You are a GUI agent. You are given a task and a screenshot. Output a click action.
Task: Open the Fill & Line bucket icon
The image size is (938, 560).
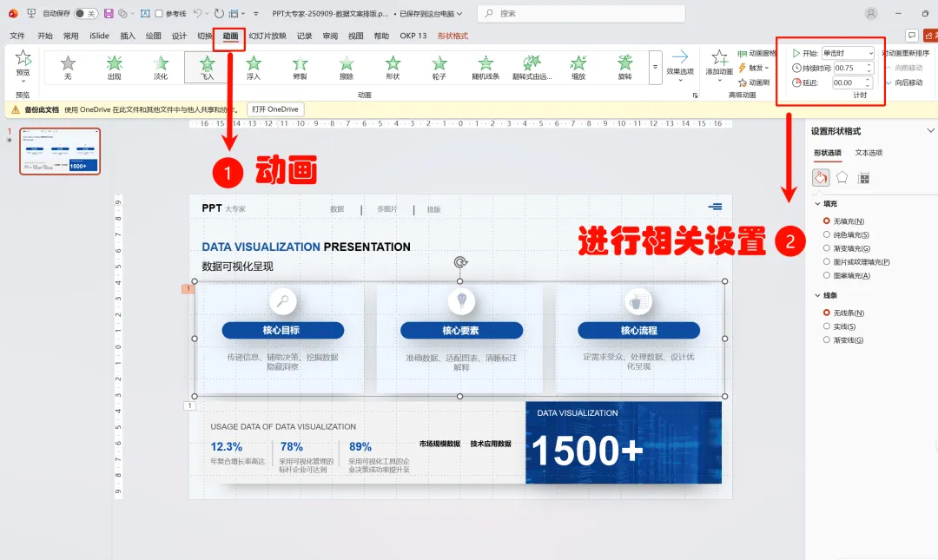(x=821, y=178)
